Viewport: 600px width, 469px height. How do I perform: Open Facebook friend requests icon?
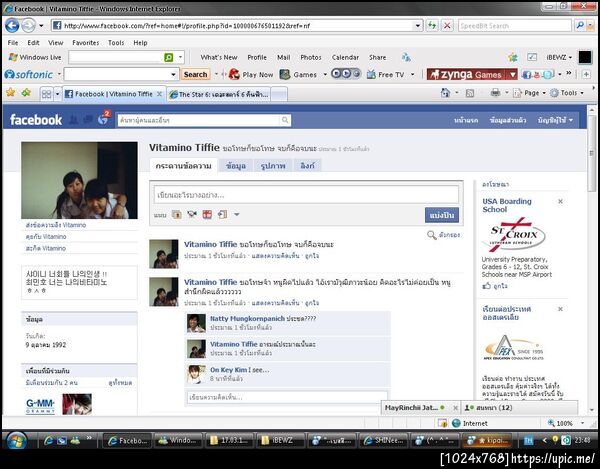tap(73, 120)
